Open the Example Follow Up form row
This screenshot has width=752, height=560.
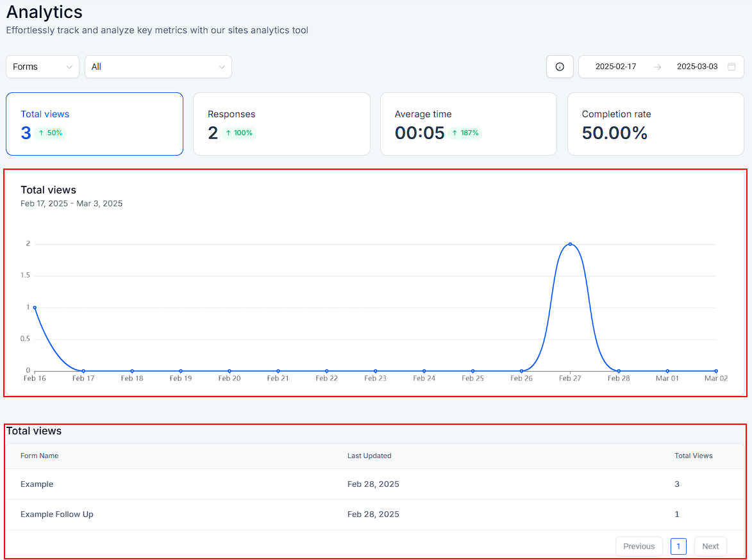point(57,515)
